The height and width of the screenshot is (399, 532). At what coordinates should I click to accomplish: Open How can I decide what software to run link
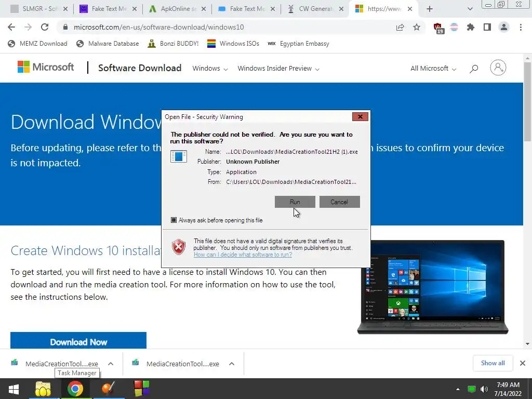pos(243,255)
